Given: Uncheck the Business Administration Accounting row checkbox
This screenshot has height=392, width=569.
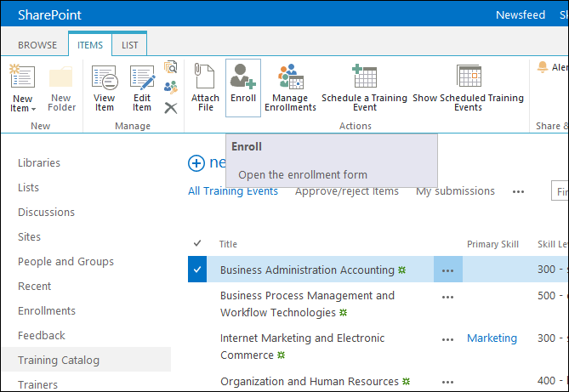Looking at the screenshot, I should (197, 270).
